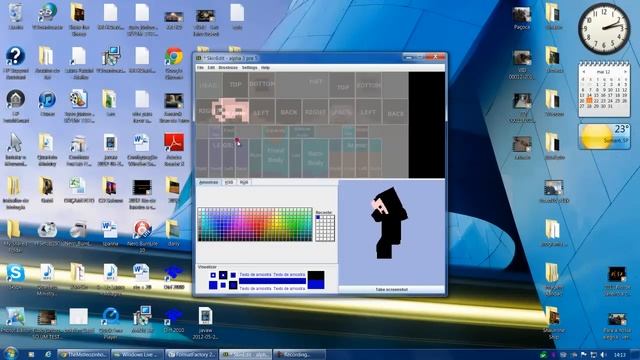The height and width of the screenshot is (360, 640).
Task: Click the calendar desktop gadget
Action: [604, 89]
